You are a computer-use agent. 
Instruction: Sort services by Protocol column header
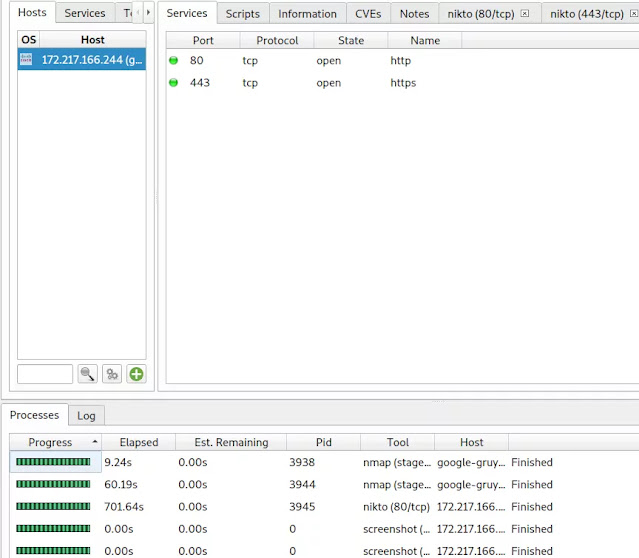tap(277, 40)
